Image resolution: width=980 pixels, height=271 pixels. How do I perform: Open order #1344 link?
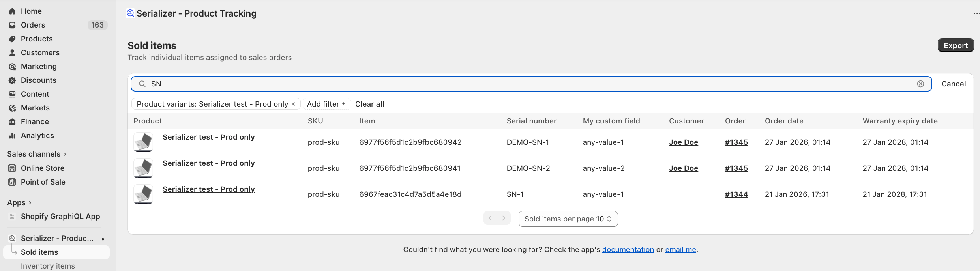pyautogui.click(x=736, y=194)
